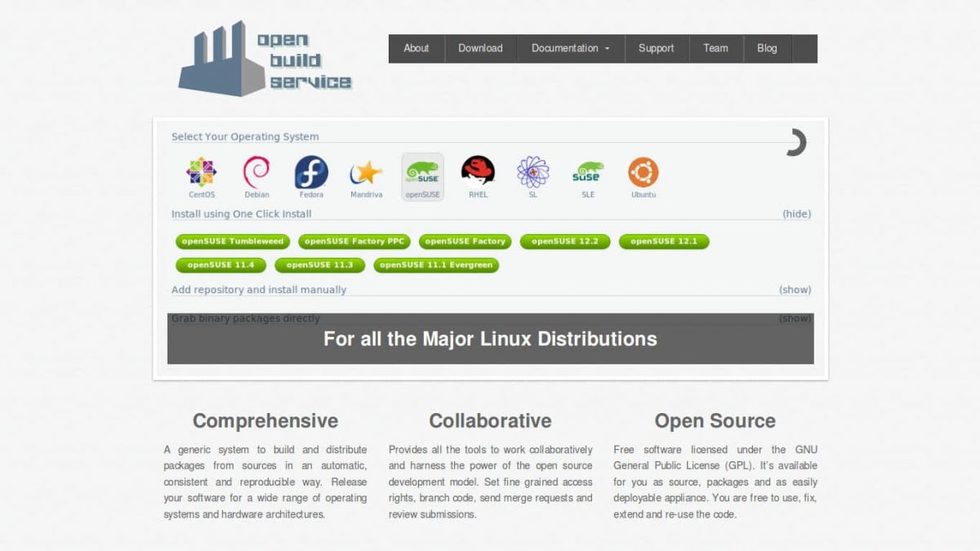The height and width of the screenshot is (551, 980).
Task: Click the openSUSE 11.1 Evergreen button
Action: tap(436, 265)
